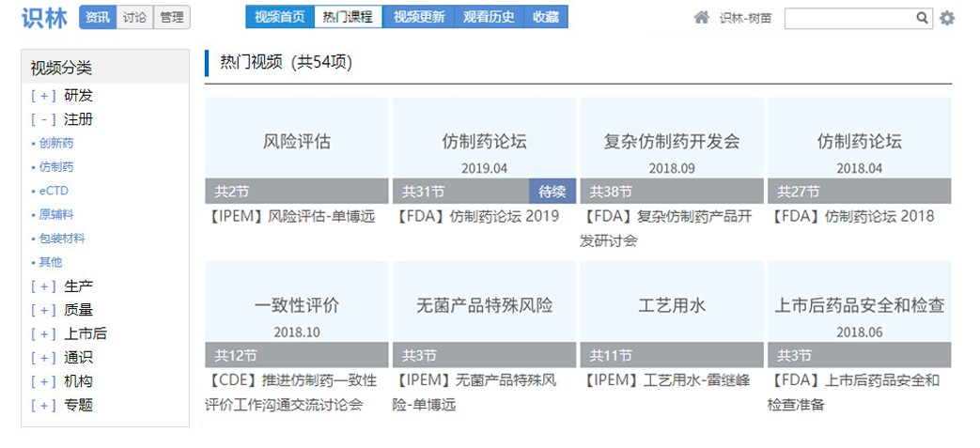Open link 【FDA】仿制药论坛 2018
The width and height of the screenshot is (980, 448).
[851, 216]
